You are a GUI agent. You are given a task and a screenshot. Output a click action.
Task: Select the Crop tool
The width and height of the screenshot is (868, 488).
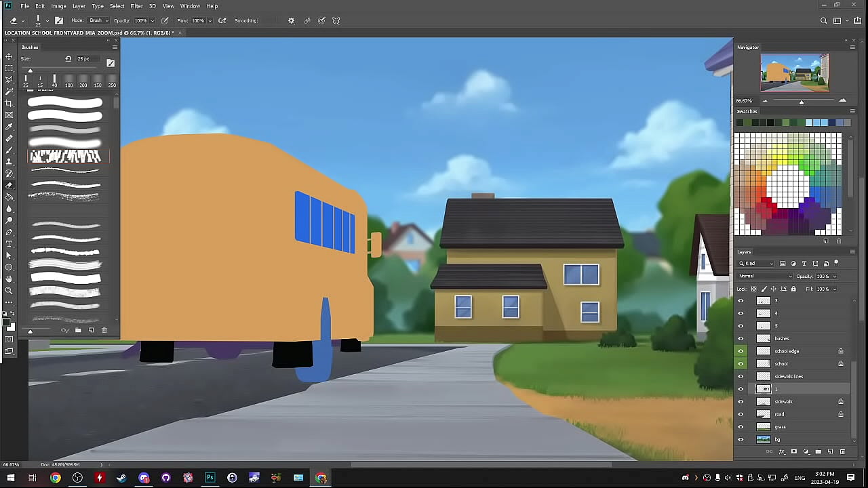pos(9,103)
